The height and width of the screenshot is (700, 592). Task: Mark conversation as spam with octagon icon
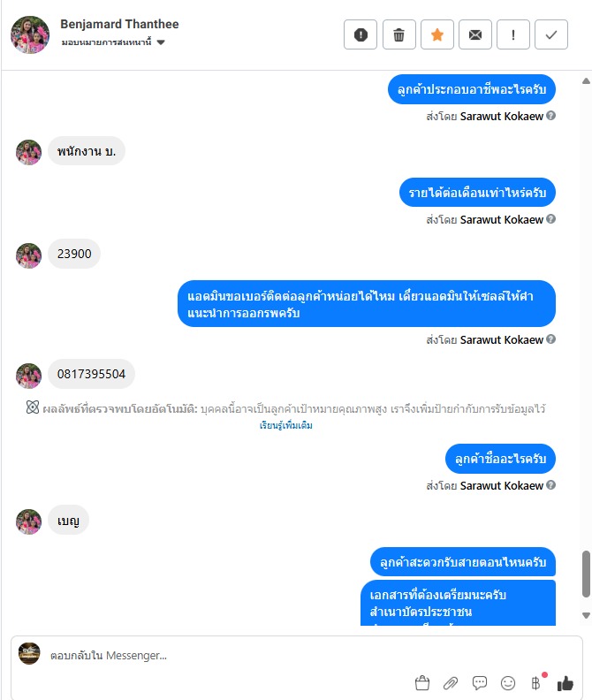[x=361, y=34]
